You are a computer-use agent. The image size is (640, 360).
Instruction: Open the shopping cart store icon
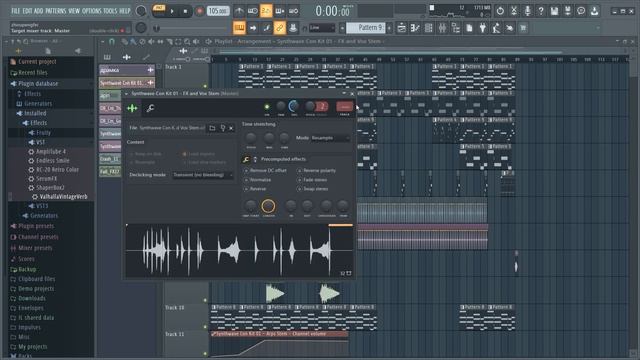click(523, 28)
